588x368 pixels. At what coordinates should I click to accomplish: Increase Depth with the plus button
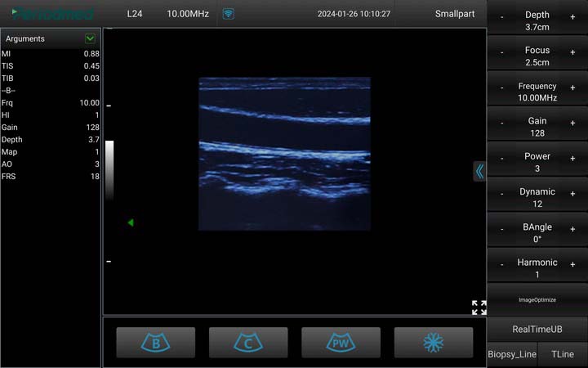(x=572, y=16)
